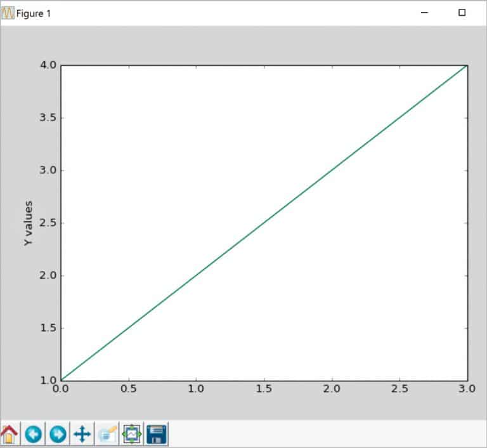Image resolution: width=487 pixels, height=448 pixels.
Task: Click the 1.5 tick label on the y-axis
Action: [48, 328]
